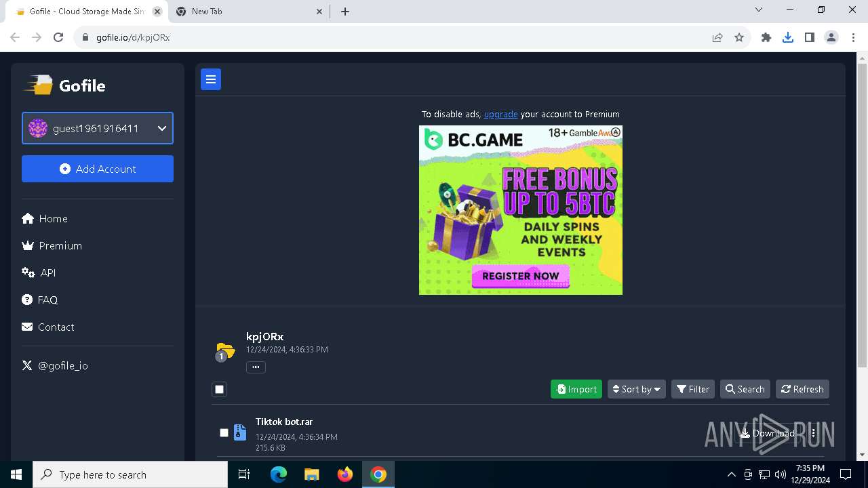
Task: Share this page from the address bar
Action: pos(717,37)
